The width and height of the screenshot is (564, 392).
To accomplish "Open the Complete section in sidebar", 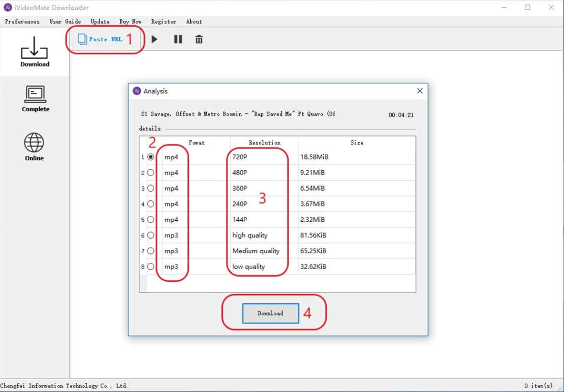I will pyautogui.click(x=35, y=98).
